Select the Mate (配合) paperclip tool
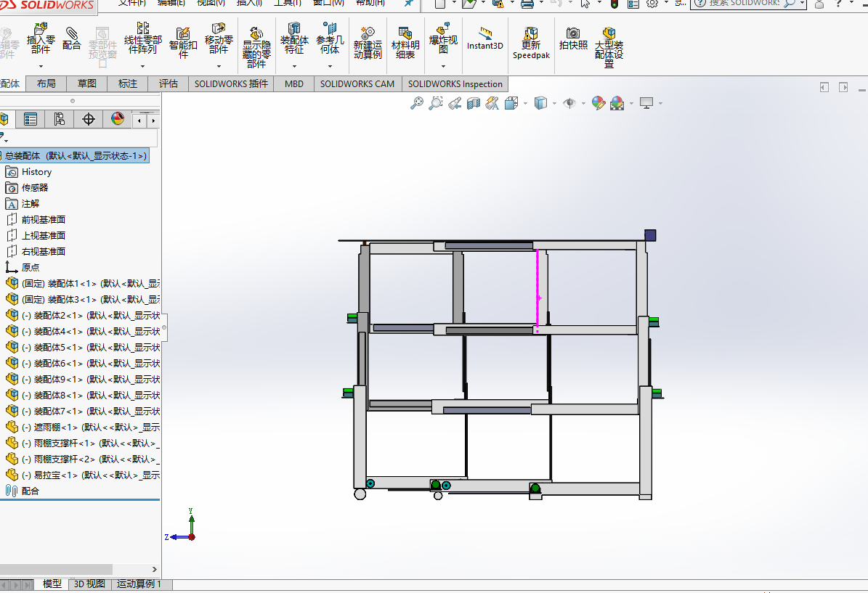 point(71,38)
